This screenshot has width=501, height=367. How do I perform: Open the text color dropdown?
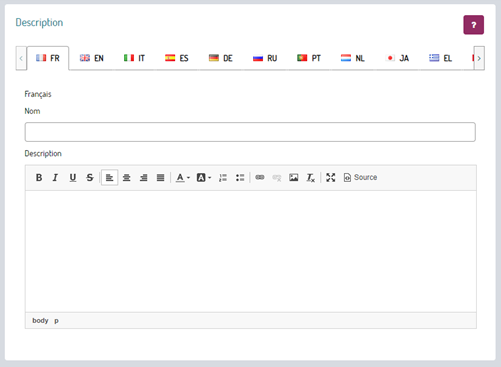[183, 178]
